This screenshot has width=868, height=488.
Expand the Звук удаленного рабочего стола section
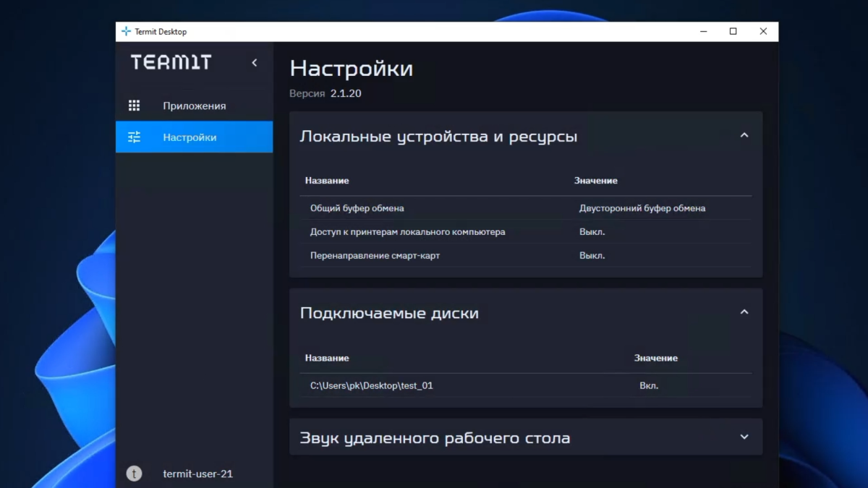pos(744,437)
